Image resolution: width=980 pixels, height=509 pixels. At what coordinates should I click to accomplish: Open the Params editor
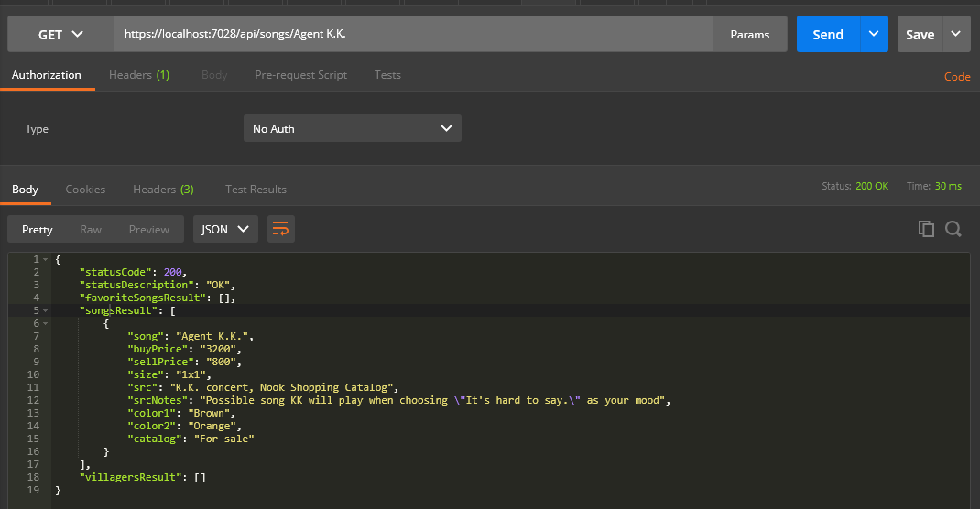[x=749, y=35]
